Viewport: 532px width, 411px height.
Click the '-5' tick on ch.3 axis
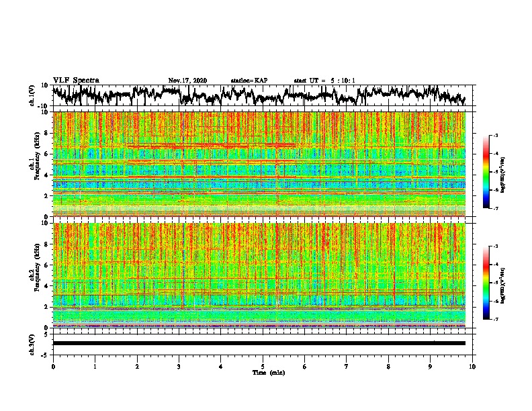45,355
